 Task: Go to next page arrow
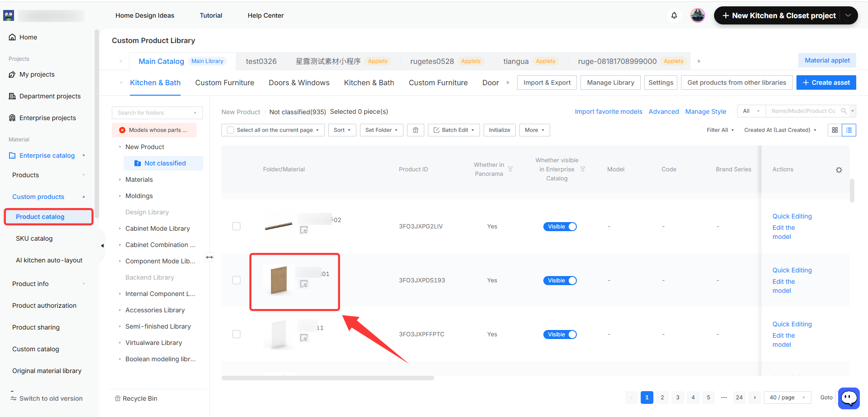(x=755, y=398)
